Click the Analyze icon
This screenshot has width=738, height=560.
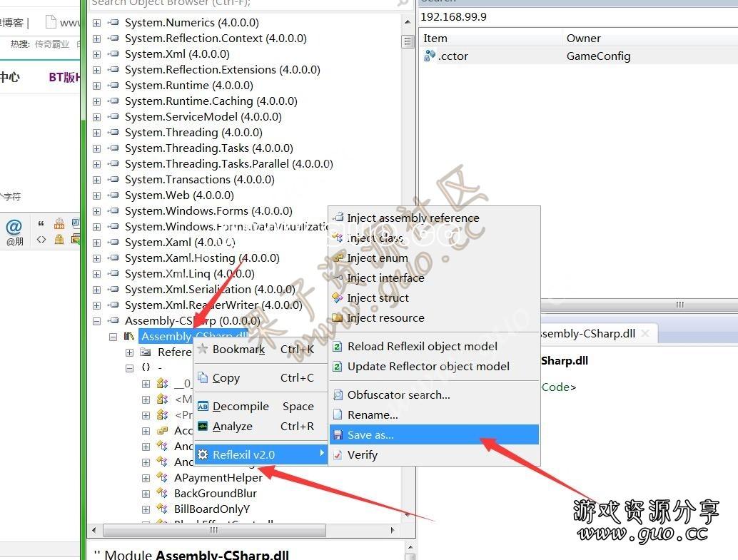(203, 426)
